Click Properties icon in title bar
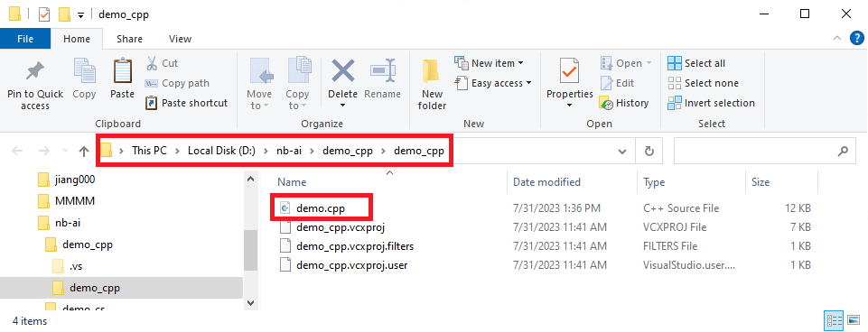The width and height of the screenshot is (868, 332). coord(45,14)
